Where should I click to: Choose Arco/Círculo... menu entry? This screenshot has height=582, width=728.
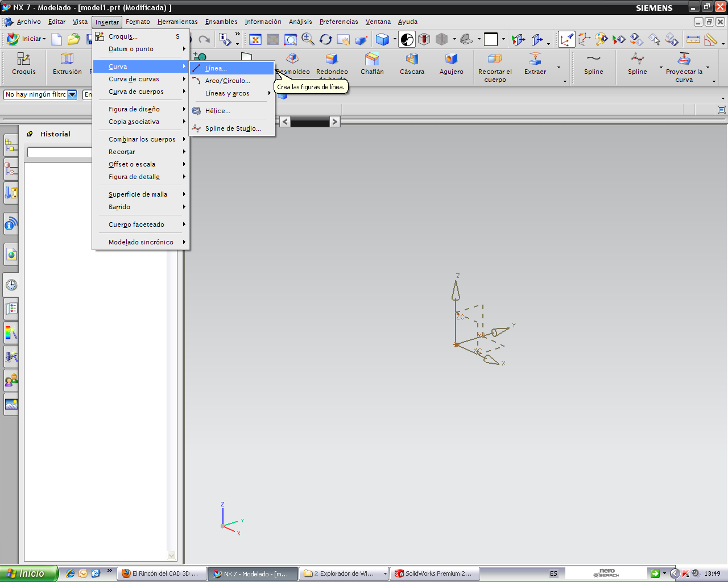point(232,81)
